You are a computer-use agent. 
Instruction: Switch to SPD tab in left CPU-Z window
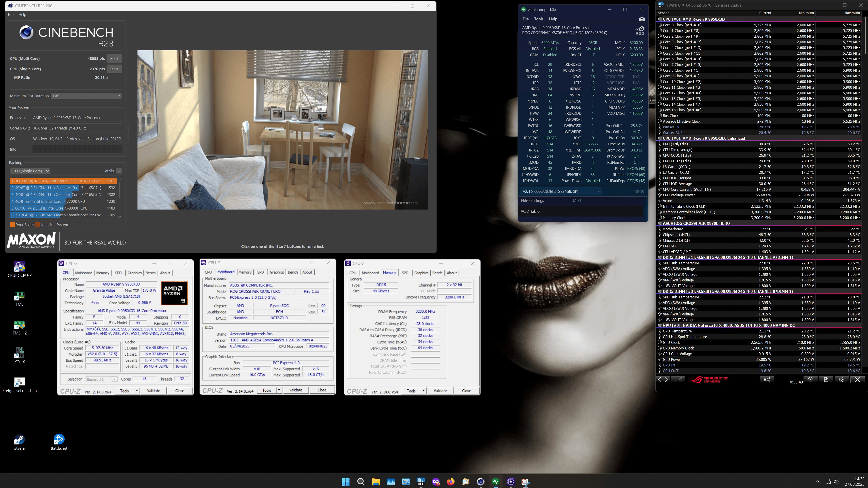coord(118,273)
